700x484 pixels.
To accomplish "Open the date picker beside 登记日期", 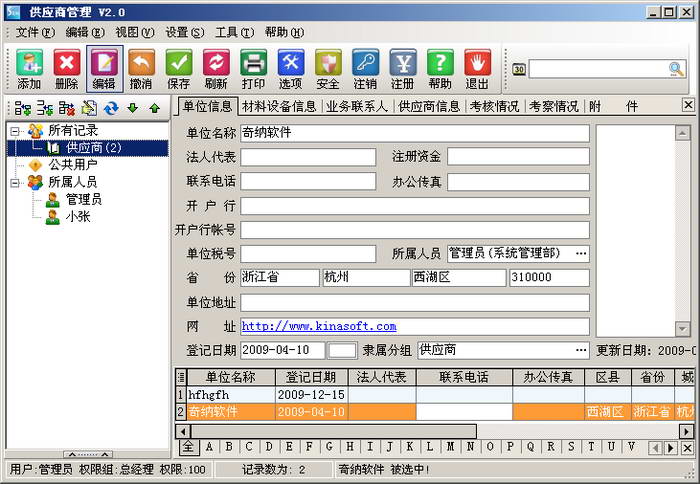I will (x=342, y=350).
